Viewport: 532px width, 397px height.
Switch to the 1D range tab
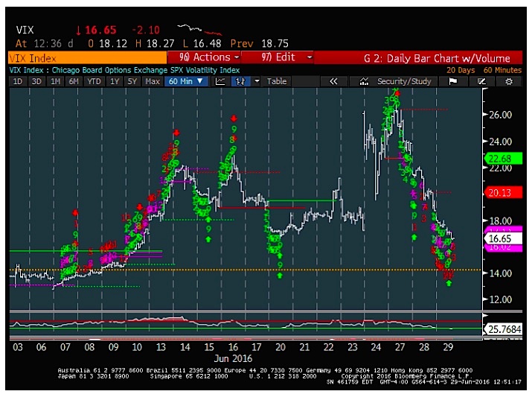(18, 81)
